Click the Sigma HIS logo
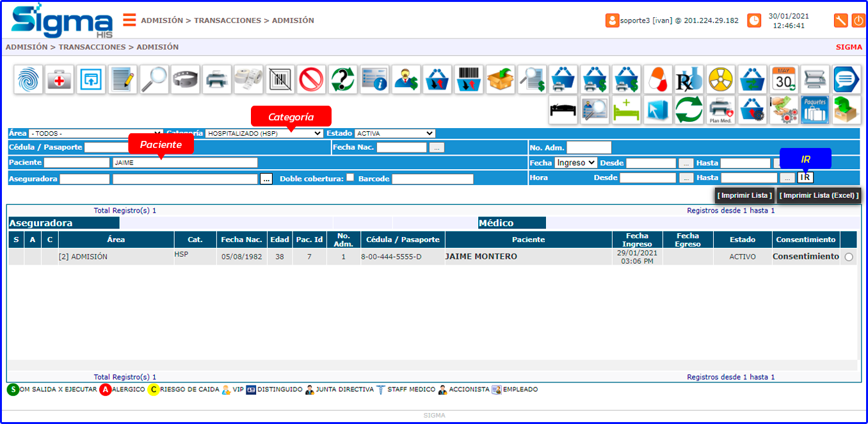 pyautogui.click(x=62, y=21)
